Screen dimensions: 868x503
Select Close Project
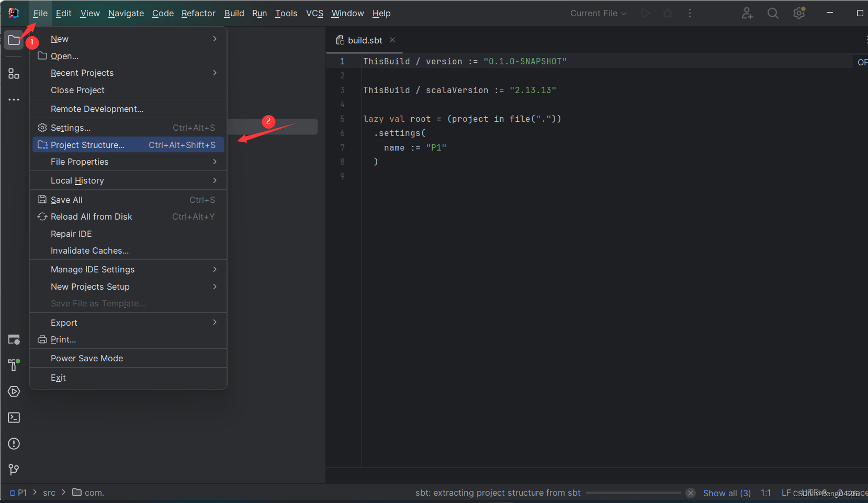point(128,90)
